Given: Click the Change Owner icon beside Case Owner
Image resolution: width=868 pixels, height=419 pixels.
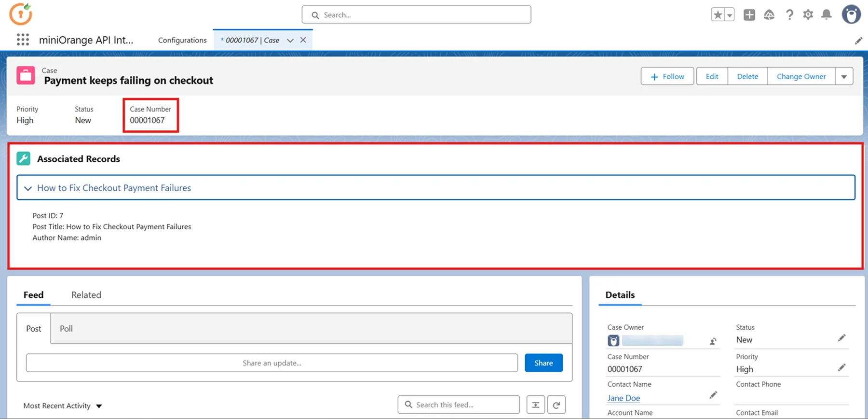Looking at the screenshot, I should click(x=713, y=341).
